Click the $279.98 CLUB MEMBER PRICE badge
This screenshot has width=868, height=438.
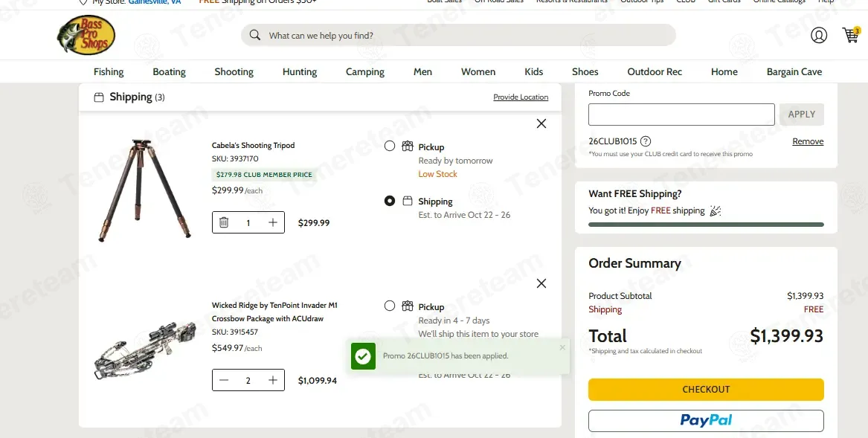pyautogui.click(x=264, y=175)
